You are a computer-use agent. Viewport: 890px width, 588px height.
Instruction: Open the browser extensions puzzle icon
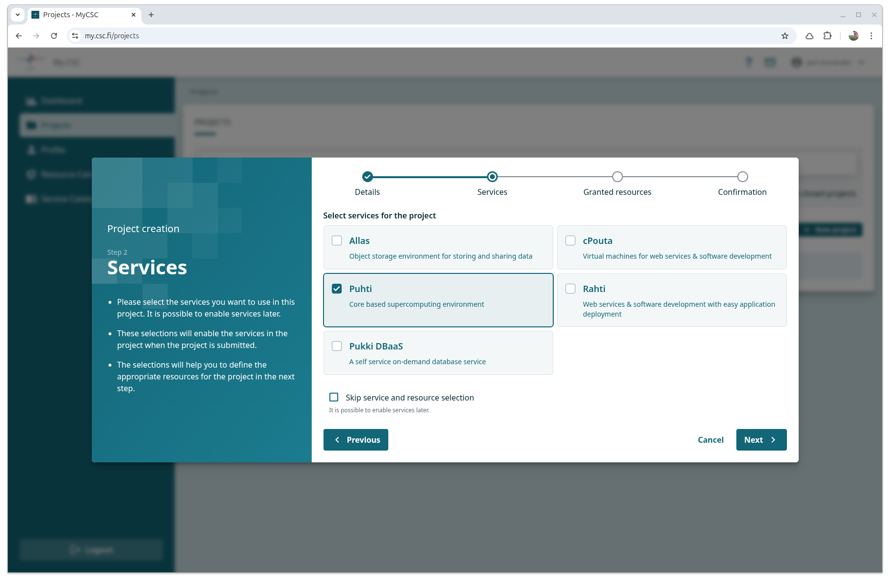[x=827, y=36]
